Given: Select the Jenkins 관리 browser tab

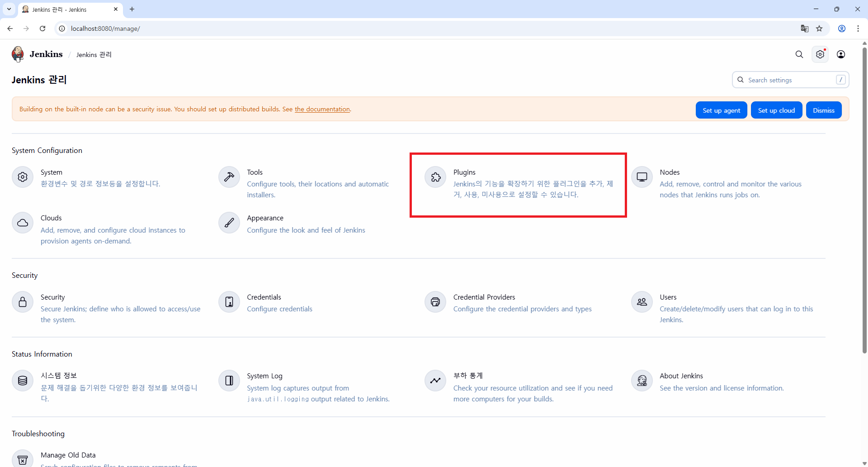Looking at the screenshot, I should pos(70,10).
